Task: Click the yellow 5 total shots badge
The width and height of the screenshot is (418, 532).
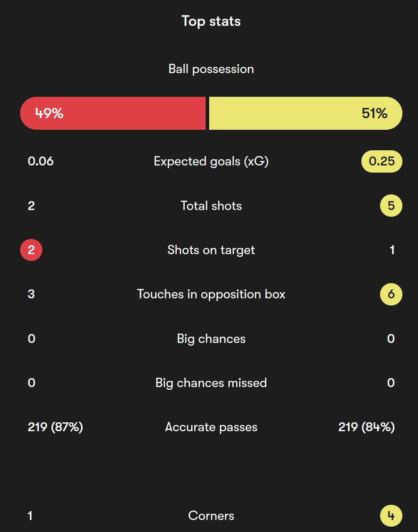Action: click(391, 206)
